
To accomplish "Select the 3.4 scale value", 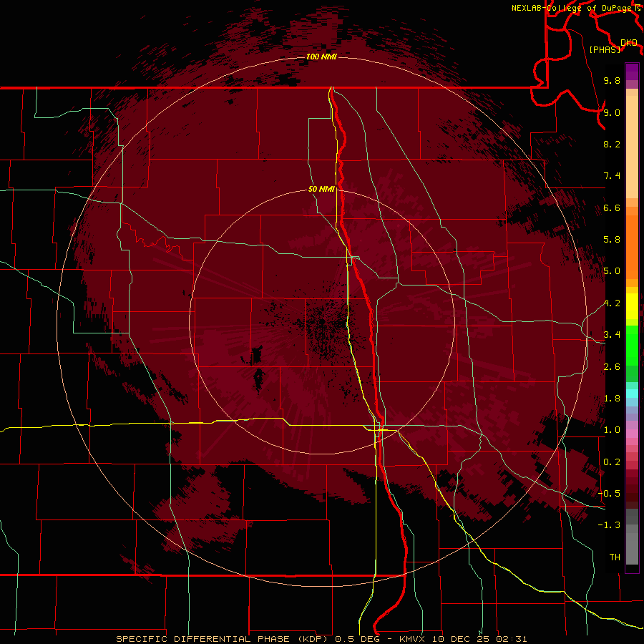I will click(612, 335).
